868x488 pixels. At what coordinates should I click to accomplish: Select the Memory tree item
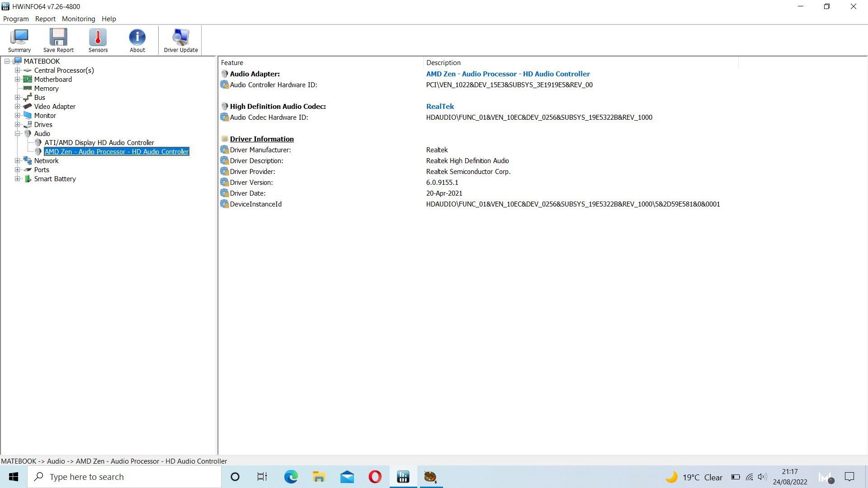coord(47,88)
